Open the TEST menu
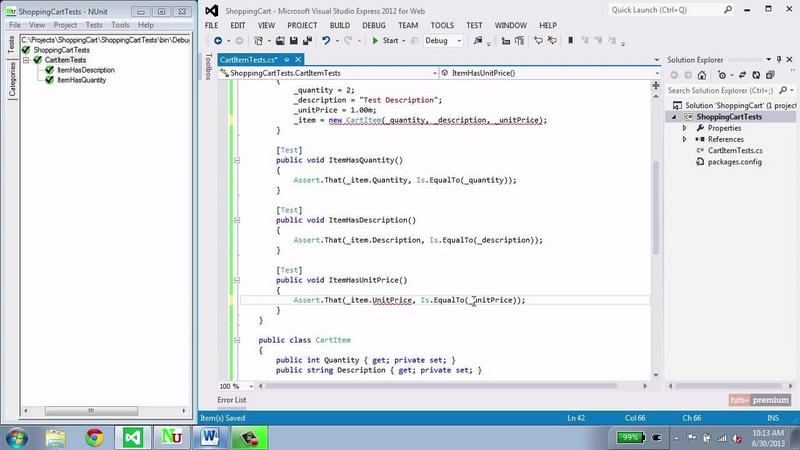 [474, 25]
